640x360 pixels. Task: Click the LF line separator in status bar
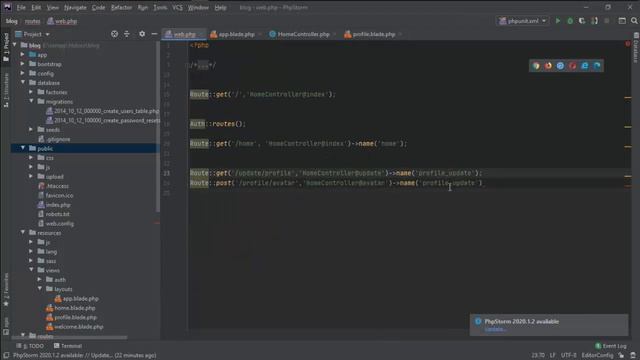click(x=552, y=356)
